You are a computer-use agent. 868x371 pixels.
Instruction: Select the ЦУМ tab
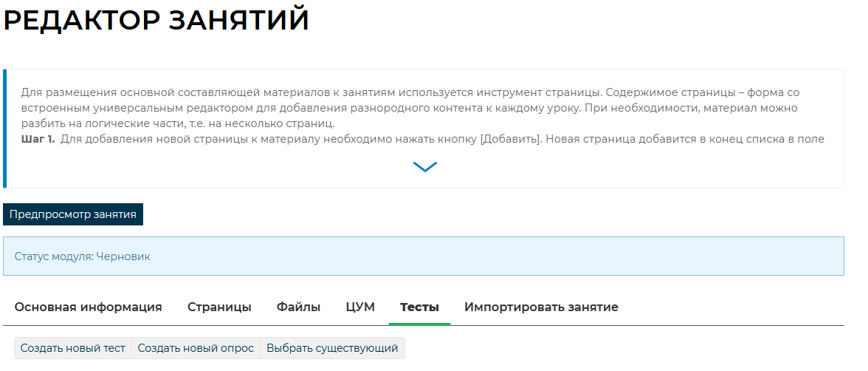click(x=360, y=307)
